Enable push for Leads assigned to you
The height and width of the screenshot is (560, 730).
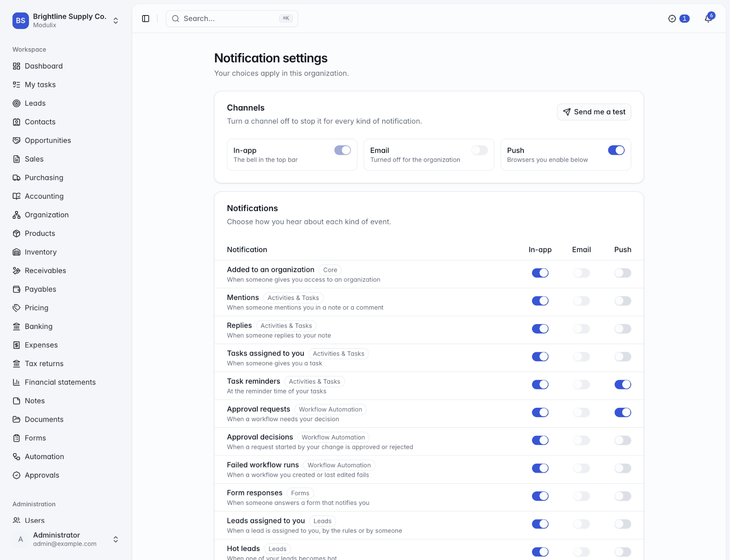coord(623,524)
